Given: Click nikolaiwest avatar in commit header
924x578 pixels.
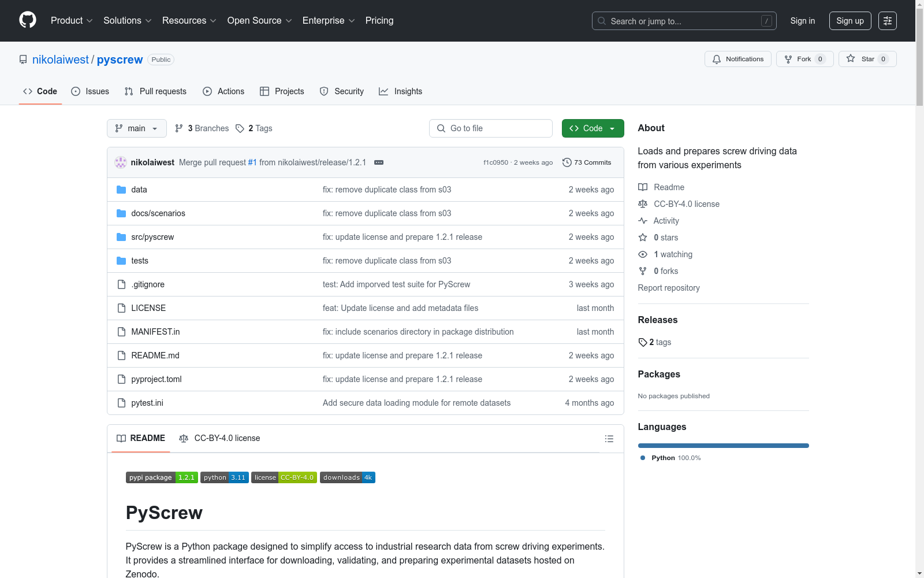Looking at the screenshot, I should (x=121, y=162).
